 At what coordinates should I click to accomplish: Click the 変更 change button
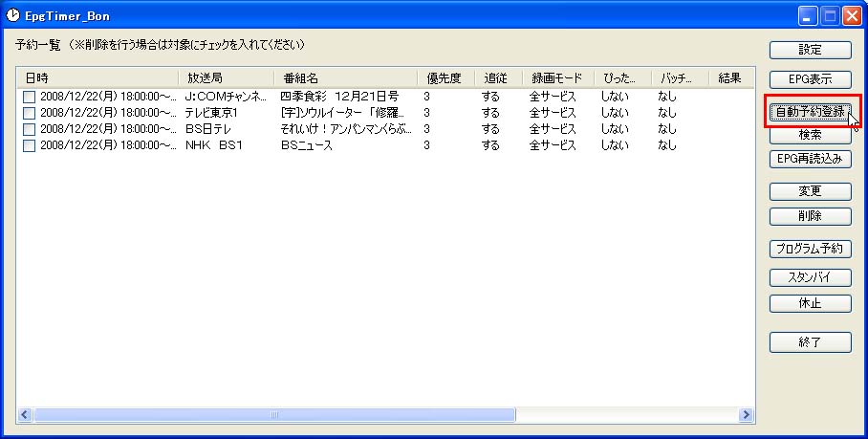[x=810, y=191]
